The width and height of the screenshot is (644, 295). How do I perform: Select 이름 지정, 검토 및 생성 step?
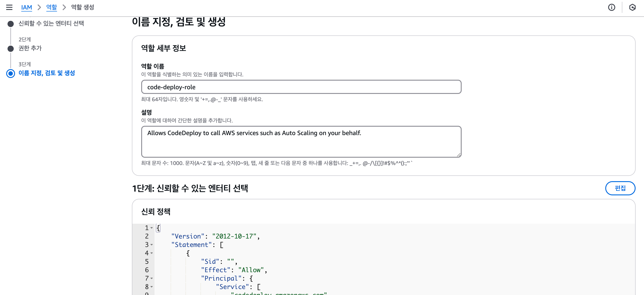coord(47,73)
